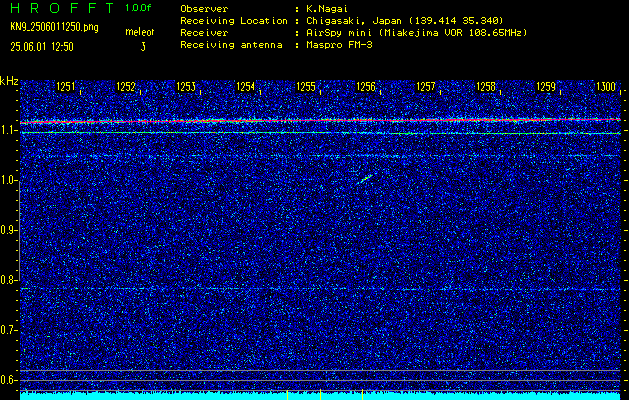Click the version label 1.00f
Viewport: 629px width, 400px height.
pyautogui.click(x=138, y=8)
